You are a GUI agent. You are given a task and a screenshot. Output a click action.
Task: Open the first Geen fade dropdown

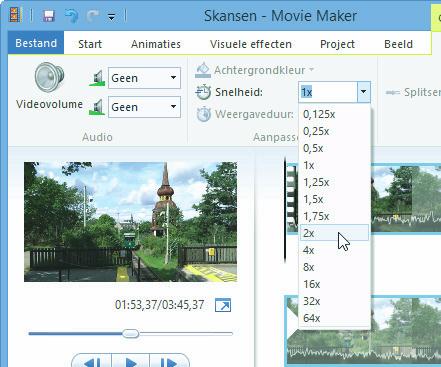pyautogui.click(x=144, y=78)
